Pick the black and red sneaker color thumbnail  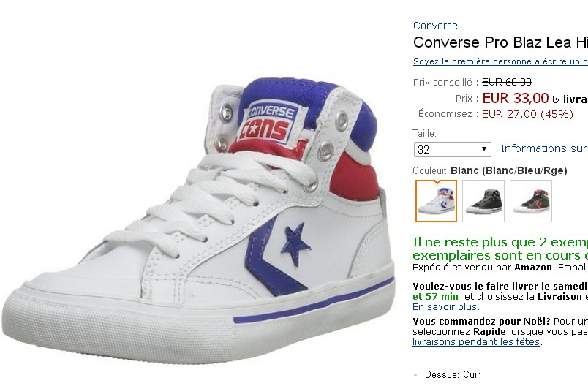point(531,201)
